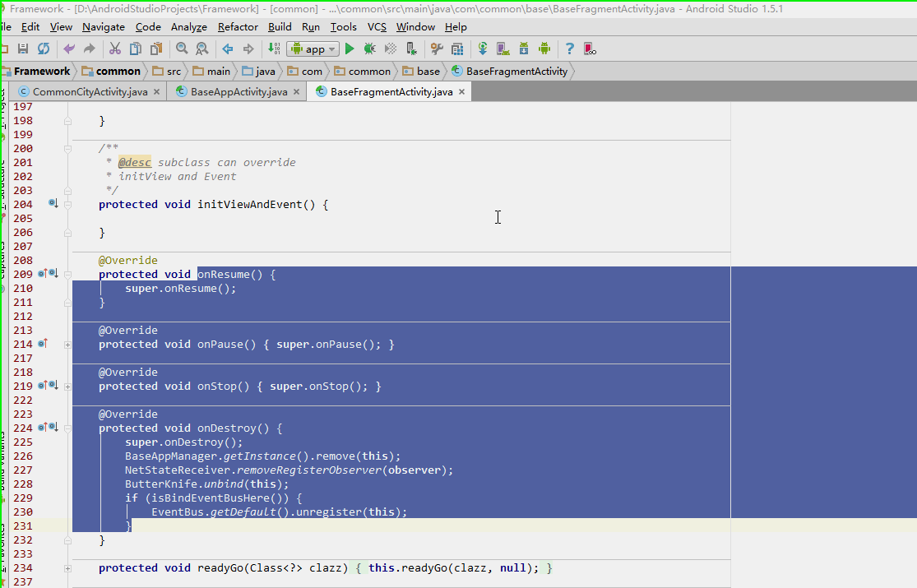Copy selection with the toolbar copy icon
Image resolution: width=917 pixels, height=588 pixels.
pos(135,49)
